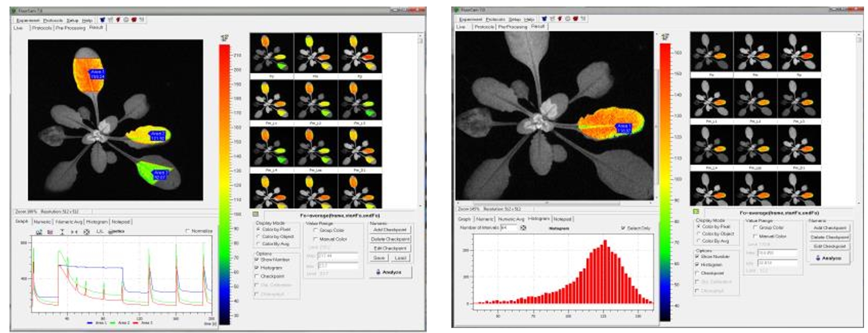Click the table icon beside left formula bar
The width and height of the screenshot is (868, 333).
point(256,215)
